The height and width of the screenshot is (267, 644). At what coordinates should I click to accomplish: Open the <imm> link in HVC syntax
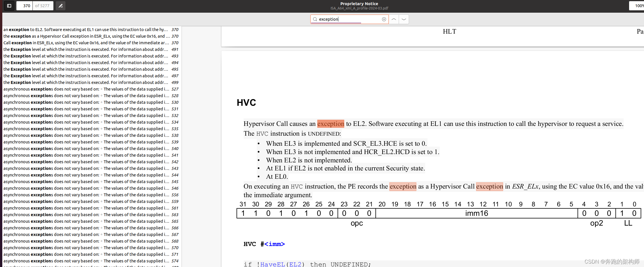[x=275, y=244]
